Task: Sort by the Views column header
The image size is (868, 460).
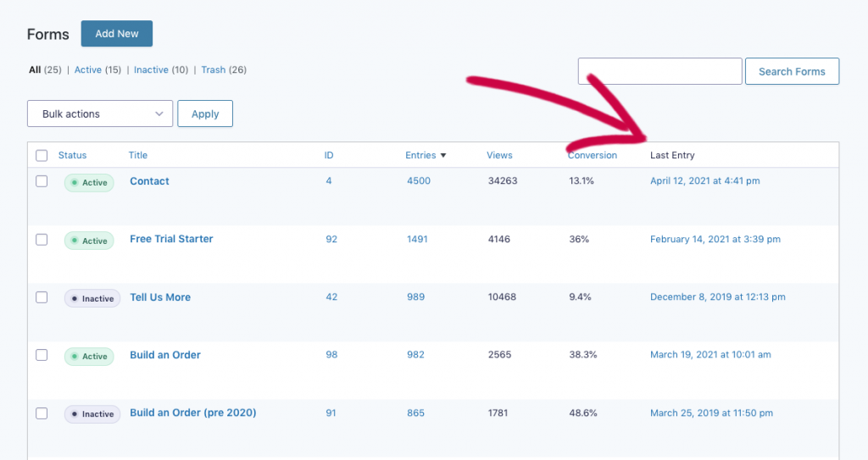Action: 499,156
